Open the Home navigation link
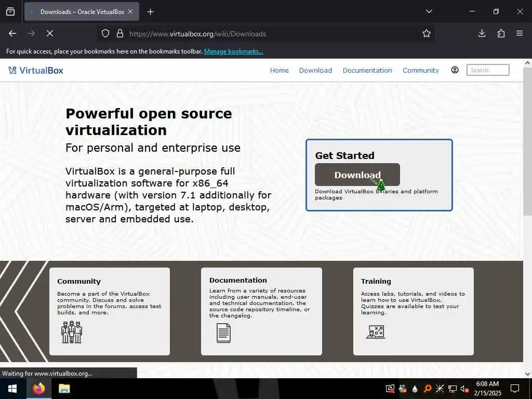The height and width of the screenshot is (399, 532). pos(279,70)
